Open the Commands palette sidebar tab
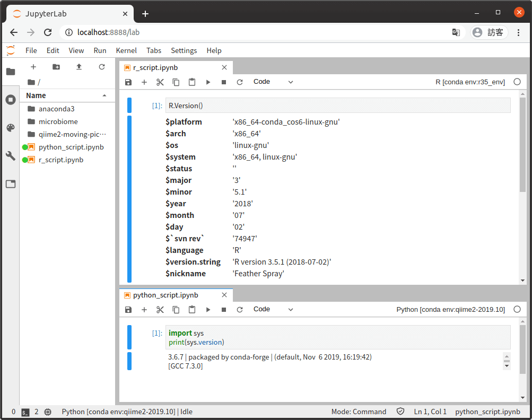This screenshot has width=532, height=420. [11, 128]
